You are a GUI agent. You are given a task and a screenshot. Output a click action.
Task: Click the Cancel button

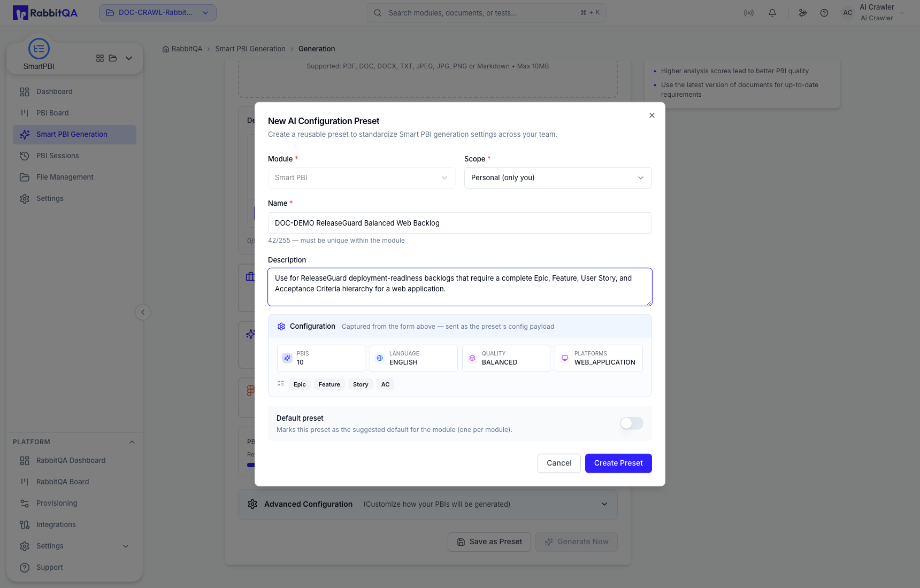(559, 463)
